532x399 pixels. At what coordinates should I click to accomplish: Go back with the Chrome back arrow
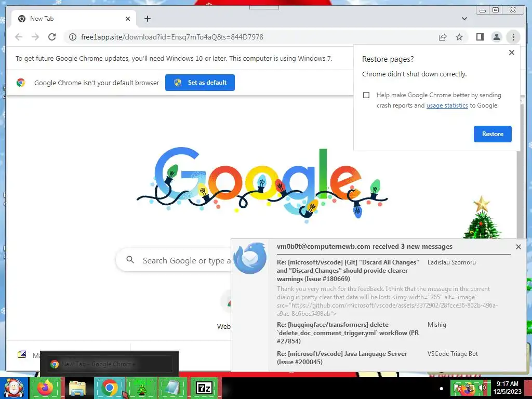19,37
